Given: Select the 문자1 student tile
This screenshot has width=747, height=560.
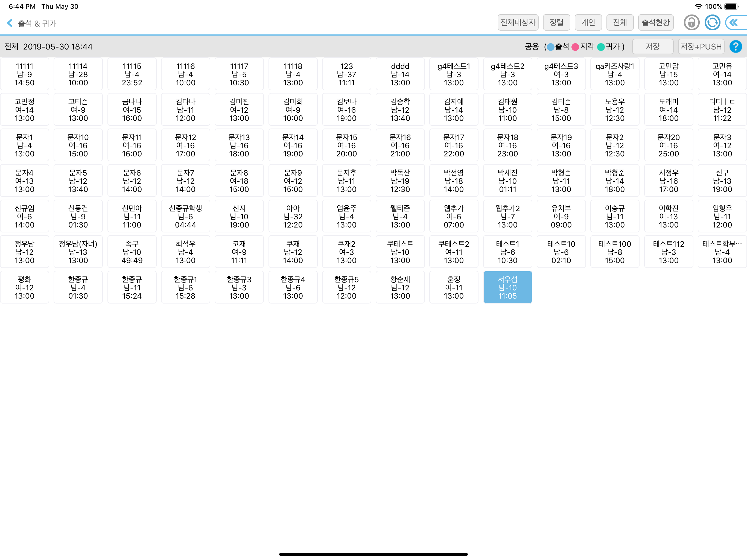Looking at the screenshot, I should pyautogui.click(x=24, y=145).
